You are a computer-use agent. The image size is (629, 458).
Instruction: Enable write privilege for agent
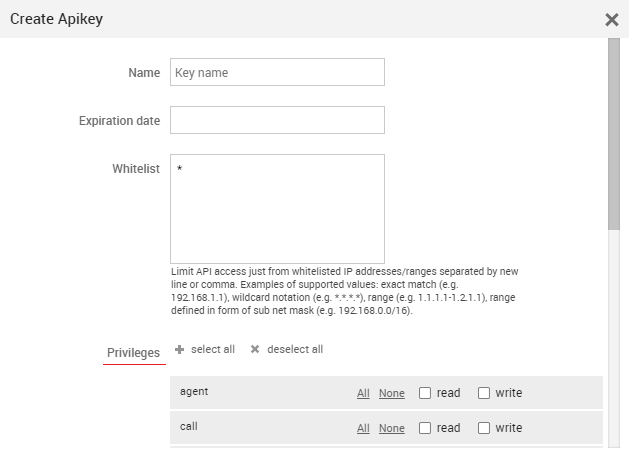click(x=484, y=393)
